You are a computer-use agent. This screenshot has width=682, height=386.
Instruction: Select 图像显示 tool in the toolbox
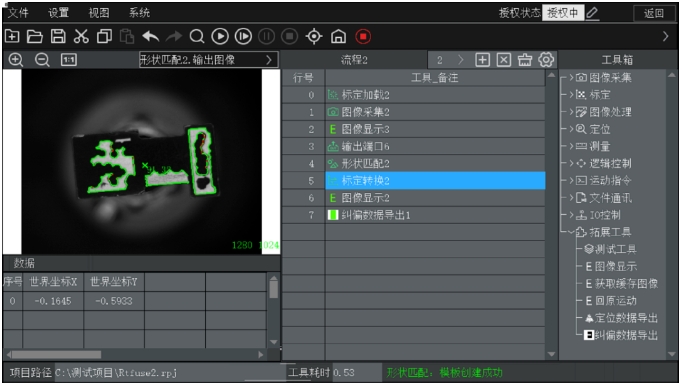(611, 266)
